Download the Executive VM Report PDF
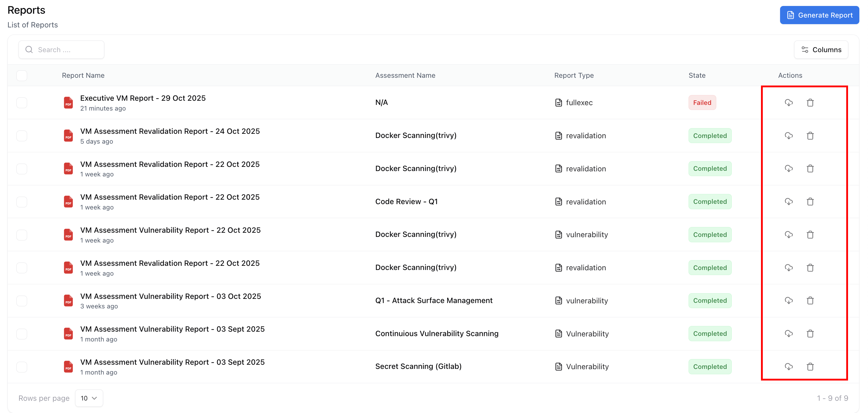This screenshot has width=868, height=413. [x=788, y=103]
